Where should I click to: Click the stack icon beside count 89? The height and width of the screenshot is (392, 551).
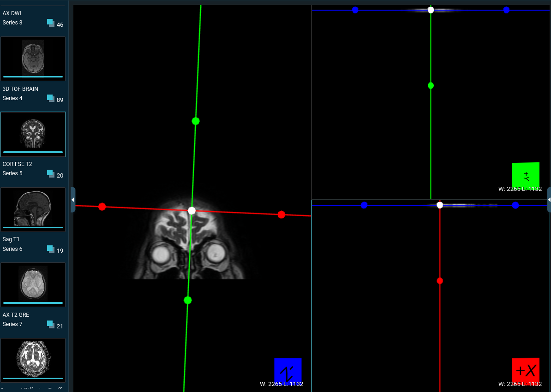tap(51, 98)
